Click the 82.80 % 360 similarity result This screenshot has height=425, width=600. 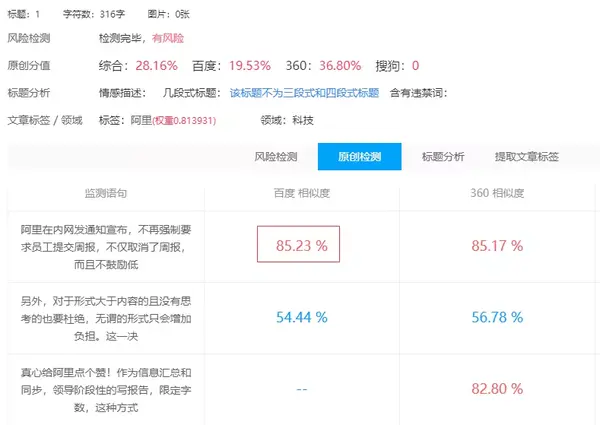point(497,389)
